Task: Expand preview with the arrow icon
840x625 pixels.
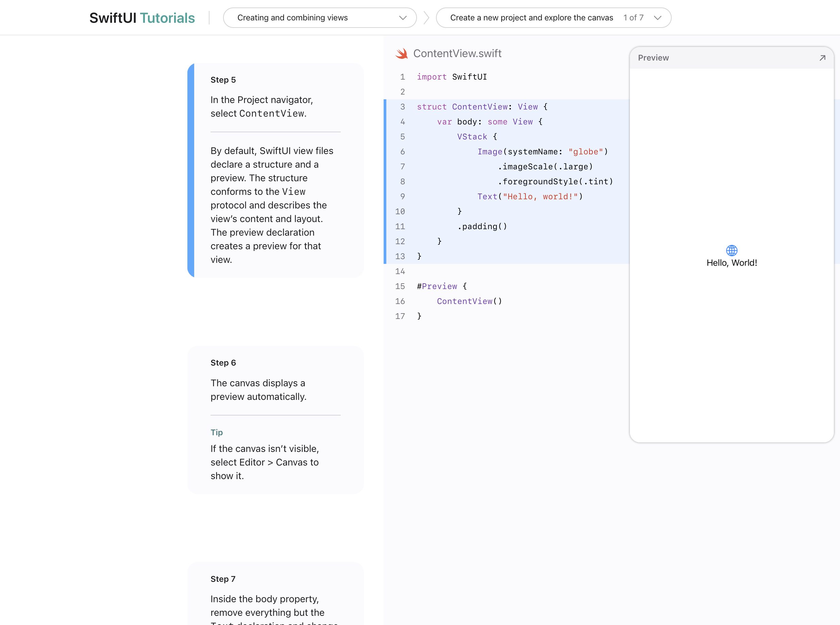Action: click(x=822, y=58)
